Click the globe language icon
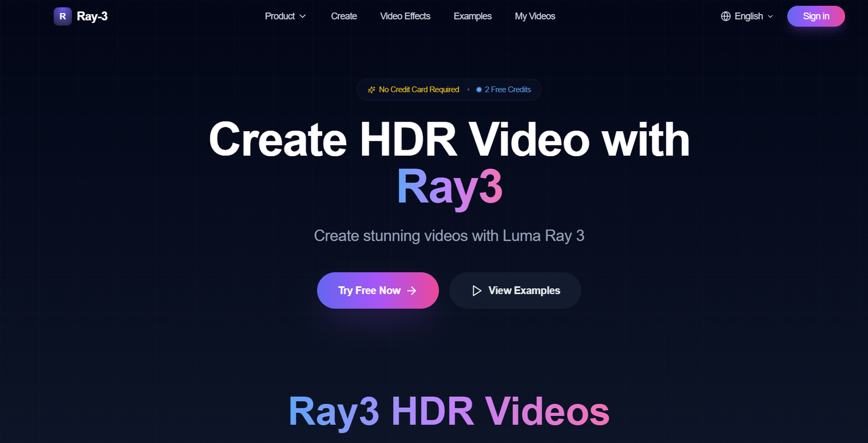Viewport: 868px width, 443px height. click(725, 16)
